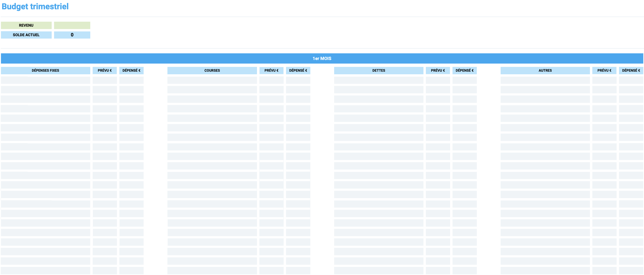644x275 pixels.
Task: Click the green REVENU value input cell
Action: (72, 25)
